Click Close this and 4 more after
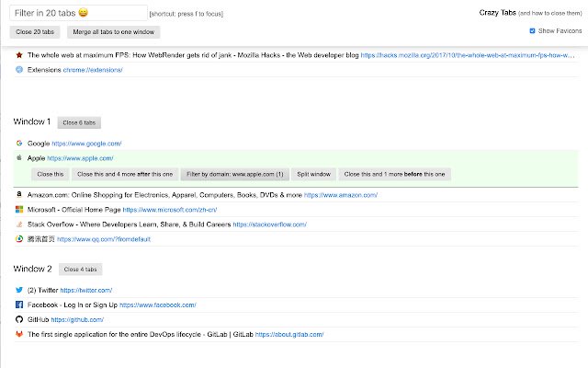 click(125, 174)
